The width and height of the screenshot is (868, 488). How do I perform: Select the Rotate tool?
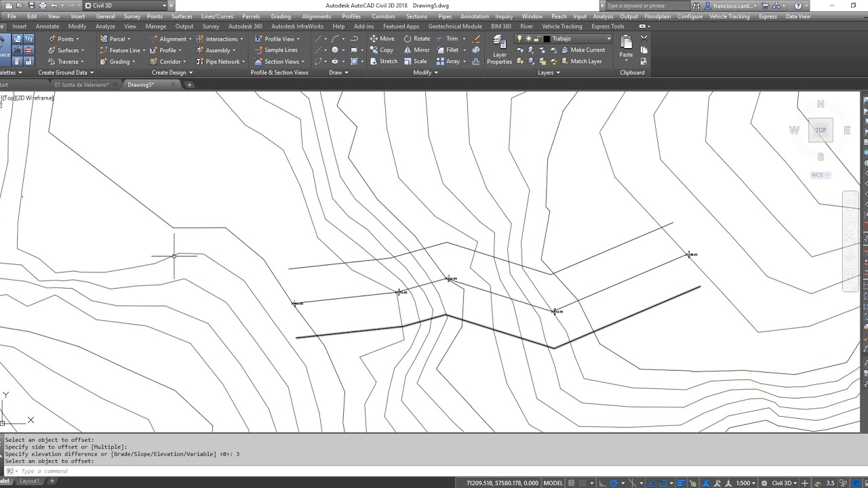coord(416,39)
